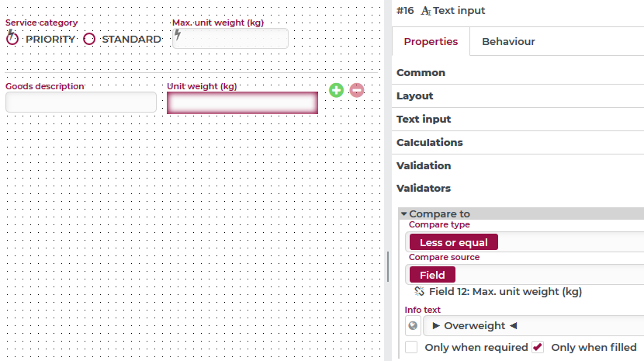Viewport: 644px width, 361px height.
Task: Uncheck the Only when filled checkbox
Action: coord(538,347)
